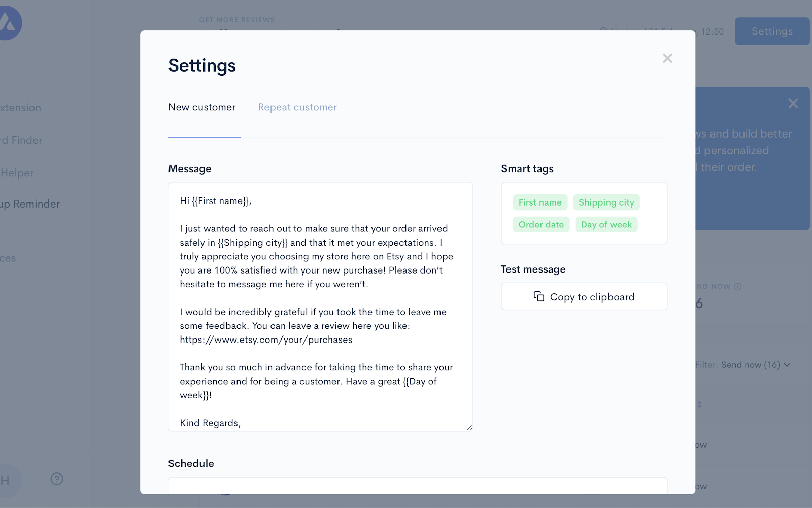Click the textarea resize handle corner

[x=469, y=428]
